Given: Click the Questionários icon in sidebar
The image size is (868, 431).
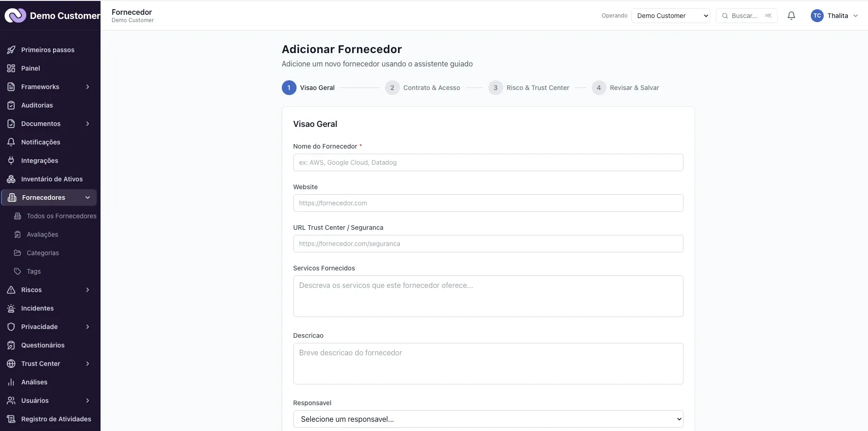Looking at the screenshot, I should pos(11,345).
